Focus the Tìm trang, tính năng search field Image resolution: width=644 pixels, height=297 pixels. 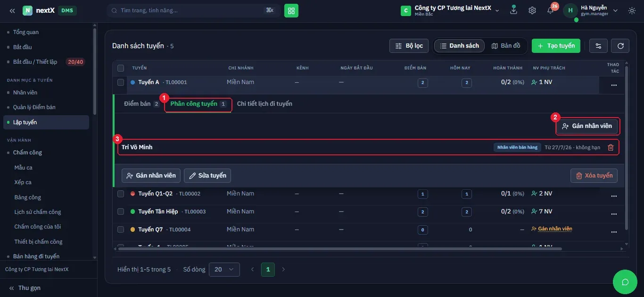tap(193, 10)
